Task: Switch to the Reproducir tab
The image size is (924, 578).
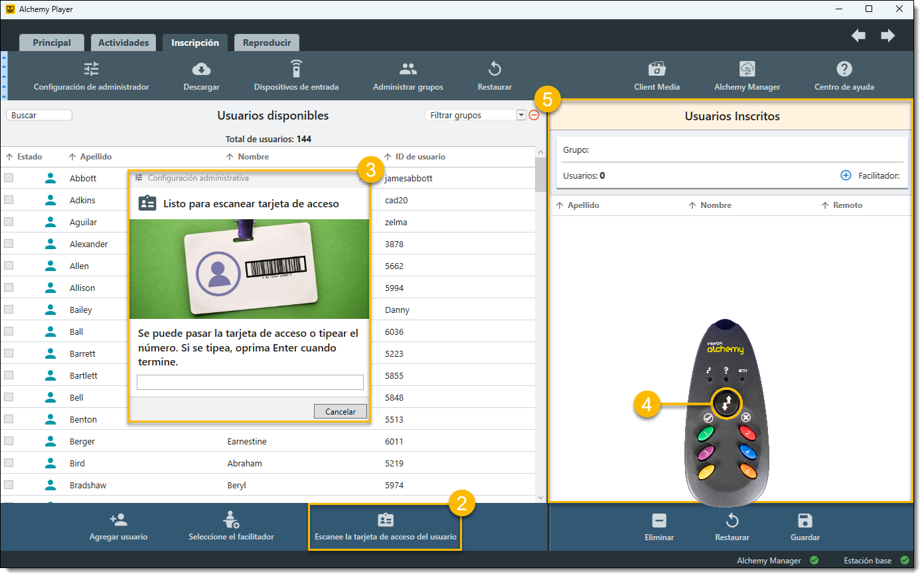Action: (267, 43)
